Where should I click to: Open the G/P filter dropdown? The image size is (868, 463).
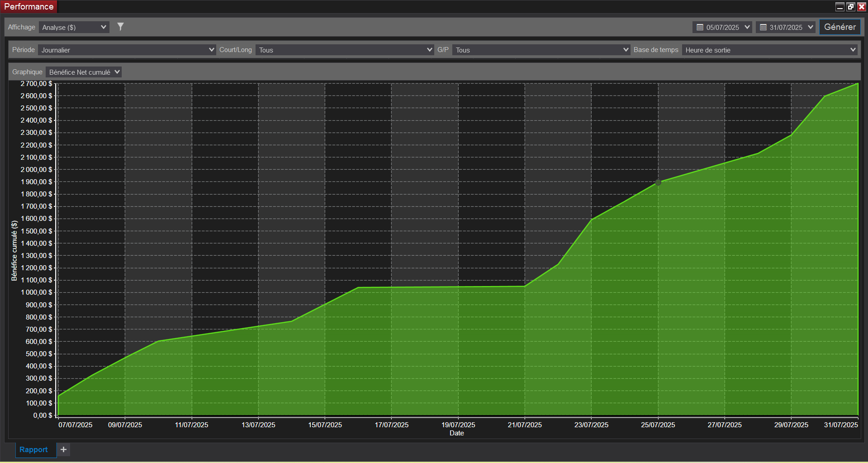tap(541, 50)
